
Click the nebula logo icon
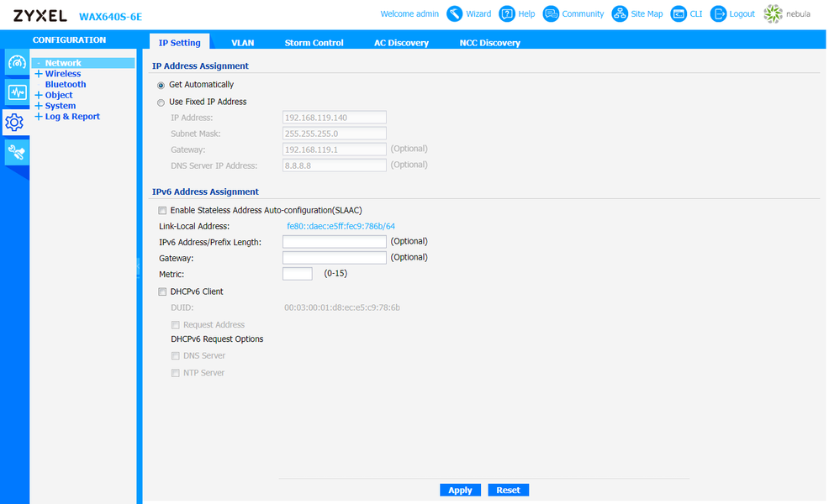click(773, 13)
